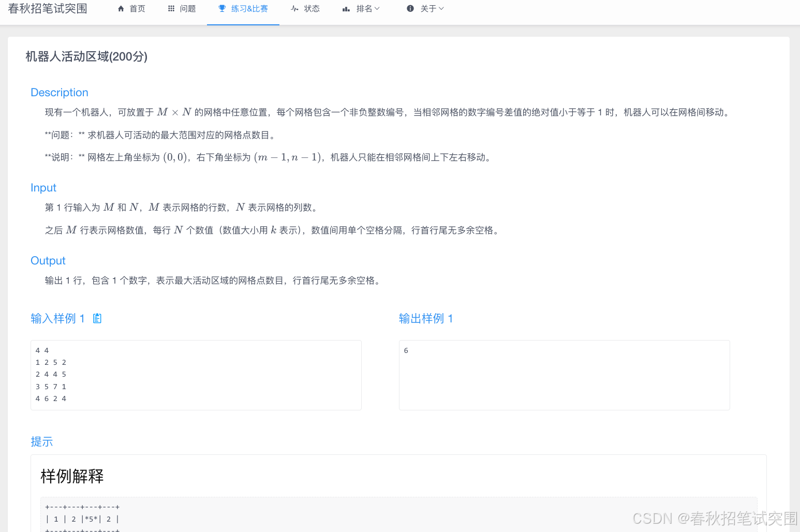Click the 输入样例 1 heading text

[x=57, y=318]
